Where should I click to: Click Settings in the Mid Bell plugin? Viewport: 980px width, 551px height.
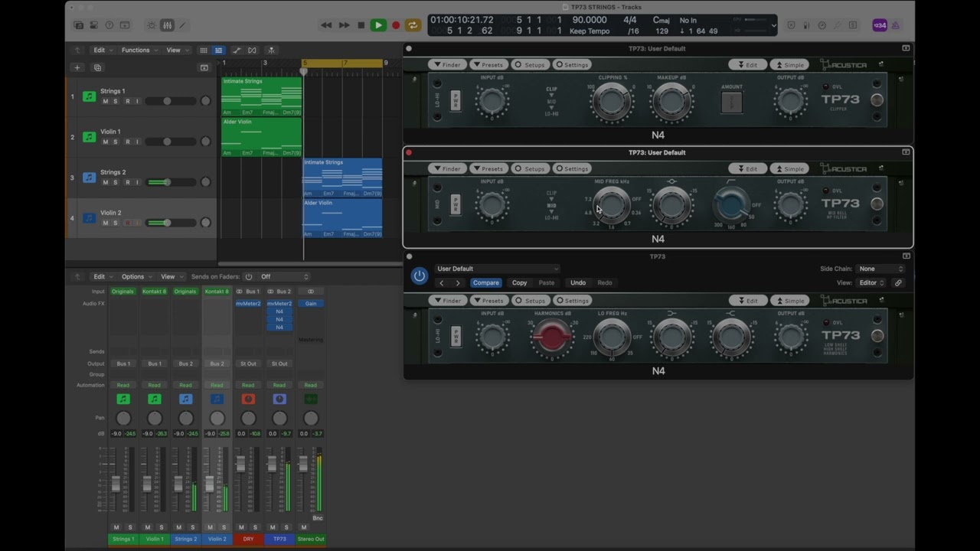tap(572, 168)
